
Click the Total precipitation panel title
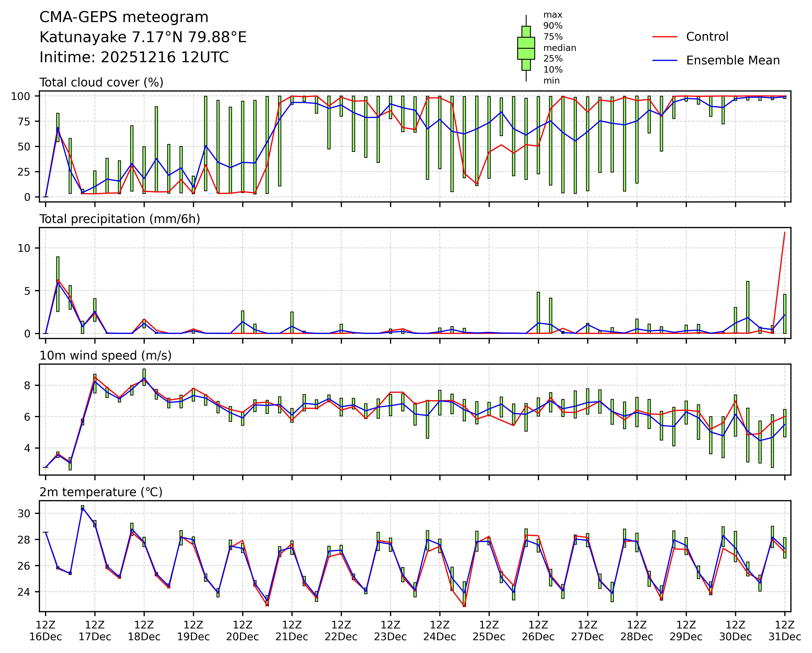tap(120, 219)
